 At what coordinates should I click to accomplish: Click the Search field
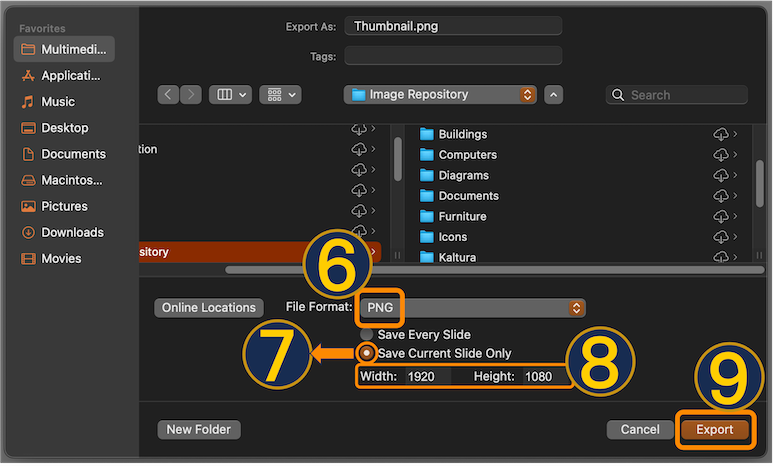676,95
